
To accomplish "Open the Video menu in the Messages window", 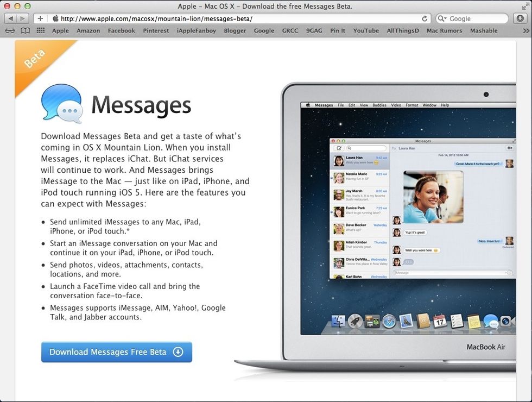I will coord(396,105).
